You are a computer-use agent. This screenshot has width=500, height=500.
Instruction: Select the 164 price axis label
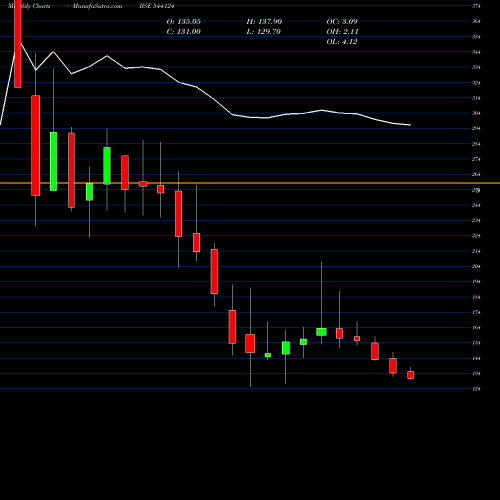pos(476,328)
